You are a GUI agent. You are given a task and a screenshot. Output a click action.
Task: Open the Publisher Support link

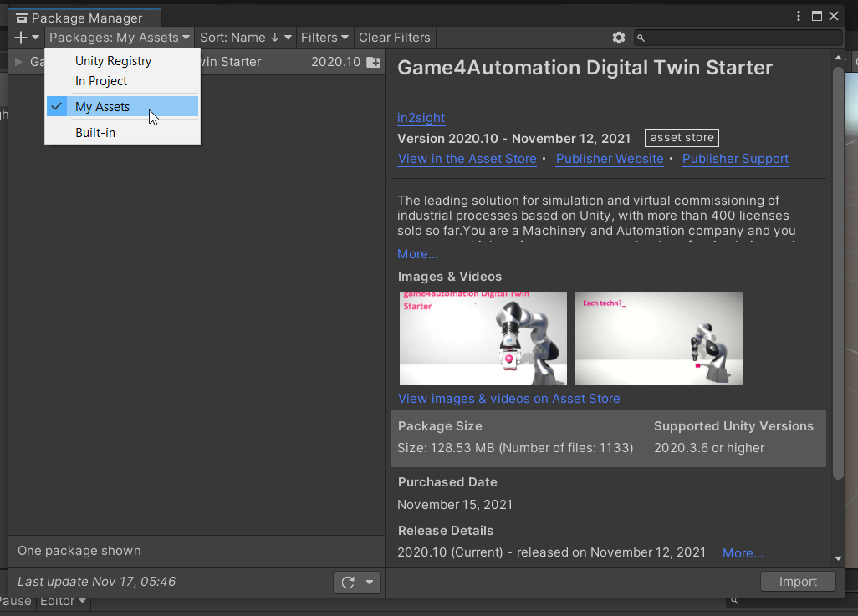(735, 159)
